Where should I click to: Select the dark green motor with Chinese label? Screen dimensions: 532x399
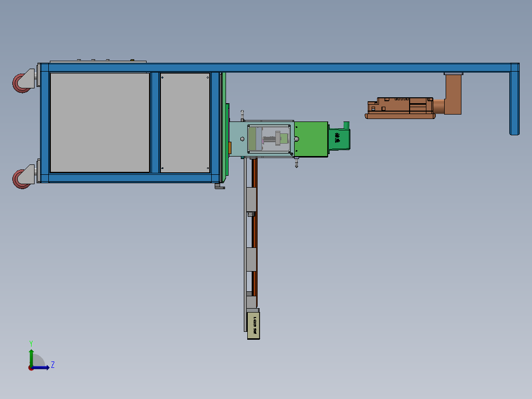pyautogui.click(x=340, y=137)
